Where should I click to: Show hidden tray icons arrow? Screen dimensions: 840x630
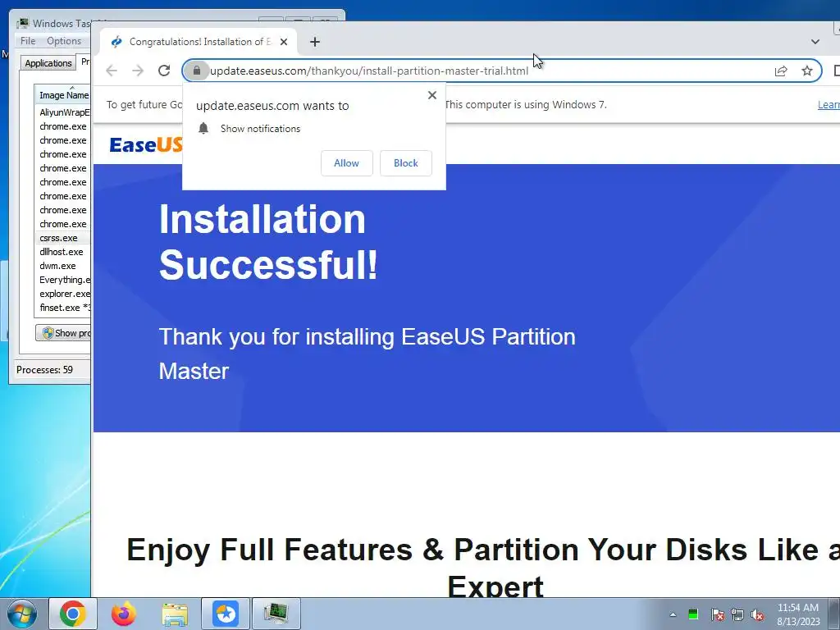(x=673, y=614)
